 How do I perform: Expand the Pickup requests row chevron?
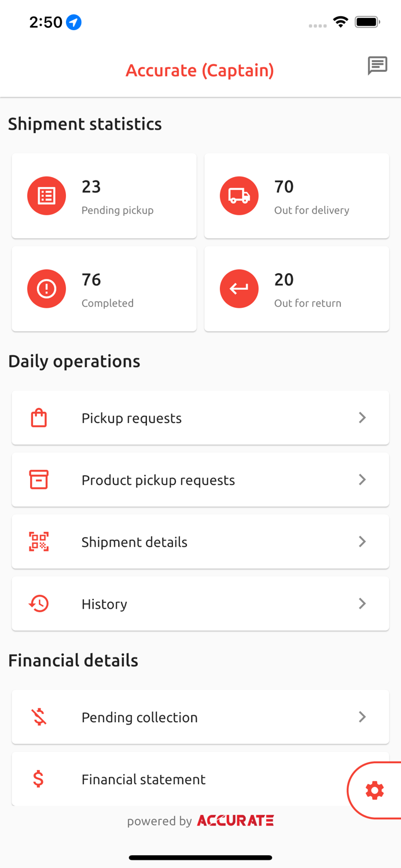(362, 417)
